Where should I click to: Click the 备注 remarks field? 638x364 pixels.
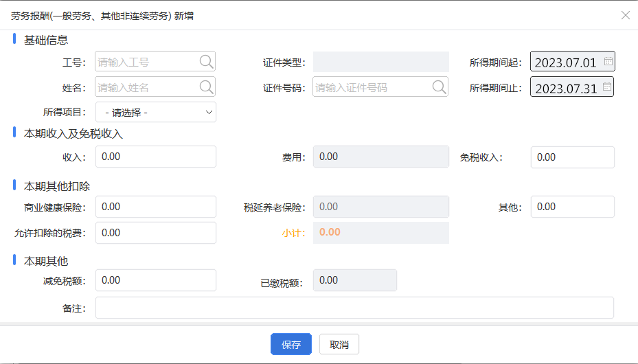point(354,308)
